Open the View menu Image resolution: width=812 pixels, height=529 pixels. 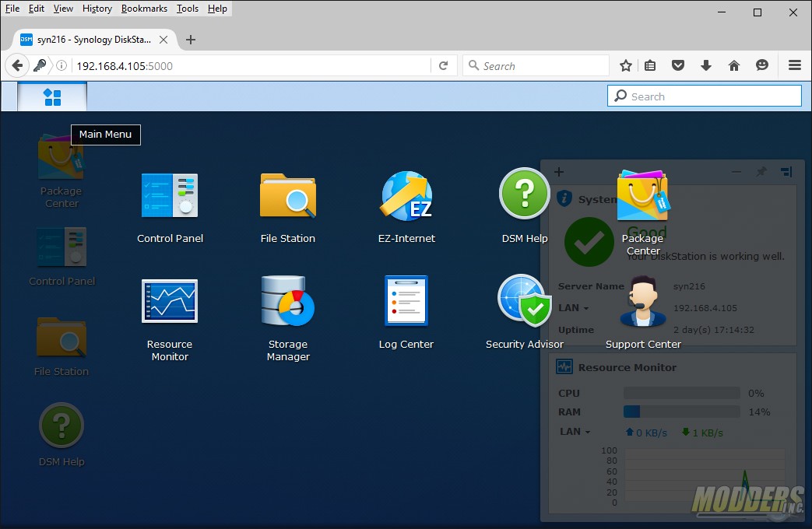point(63,9)
